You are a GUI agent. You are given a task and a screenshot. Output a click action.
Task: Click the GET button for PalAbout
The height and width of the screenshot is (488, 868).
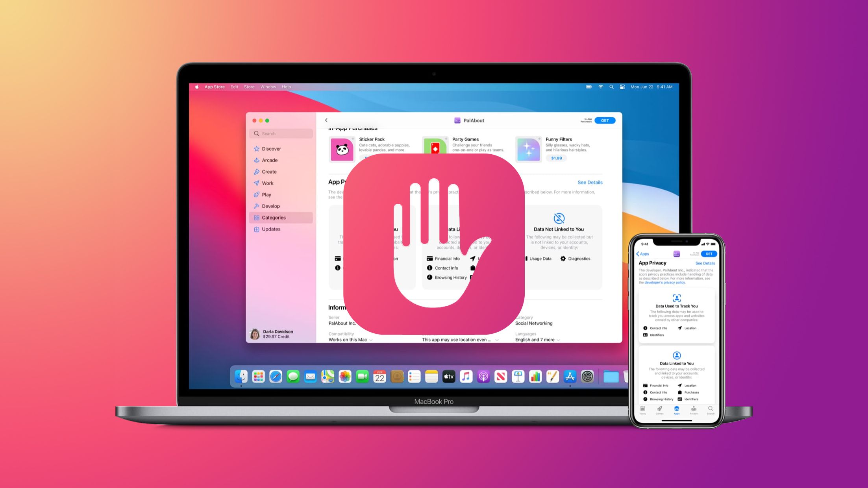(604, 120)
